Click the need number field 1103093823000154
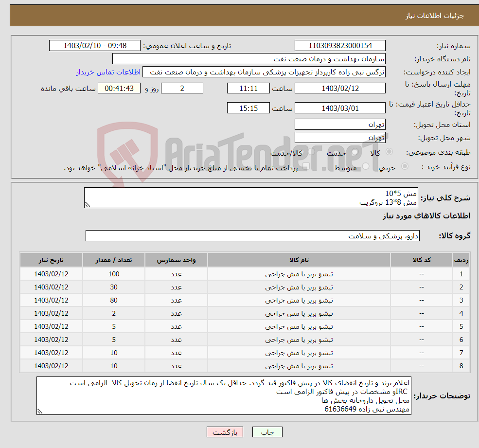This screenshot has width=479, height=448. point(340,46)
